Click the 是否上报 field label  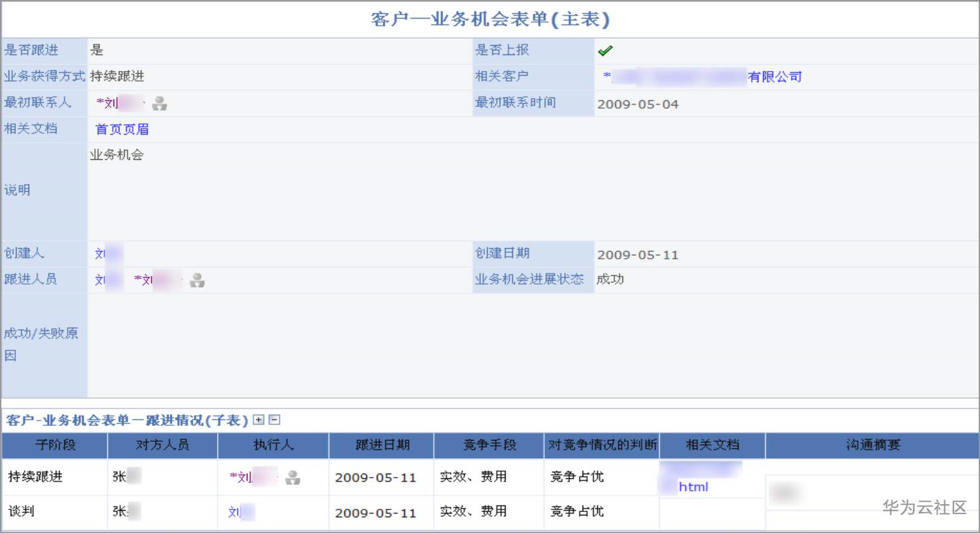coord(502,50)
